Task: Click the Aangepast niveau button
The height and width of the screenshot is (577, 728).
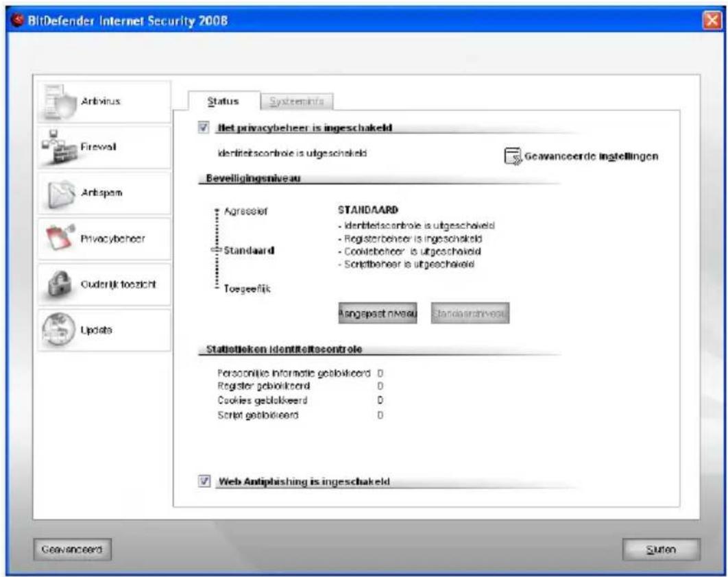Action: (x=378, y=313)
